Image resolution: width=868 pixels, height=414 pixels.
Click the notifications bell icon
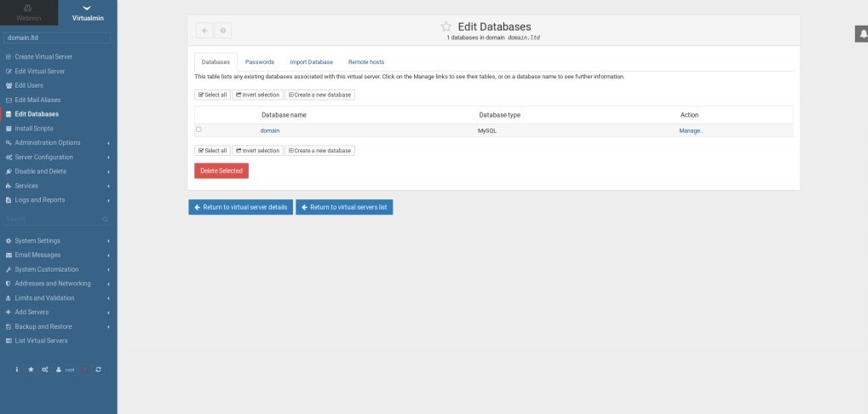(x=860, y=34)
